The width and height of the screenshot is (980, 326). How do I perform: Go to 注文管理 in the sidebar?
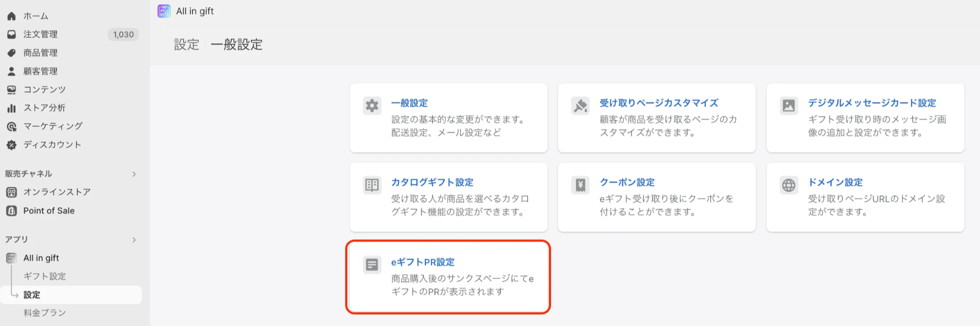tap(40, 34)
